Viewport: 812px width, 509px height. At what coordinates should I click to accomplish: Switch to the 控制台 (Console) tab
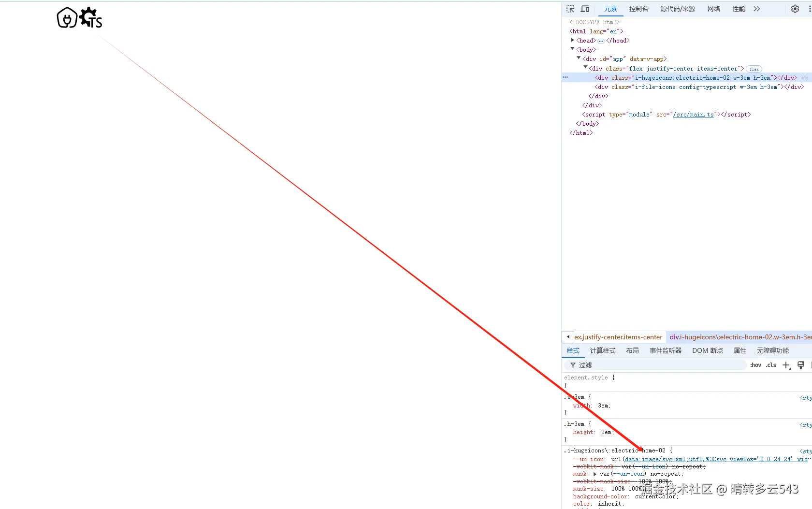point(638,9)
